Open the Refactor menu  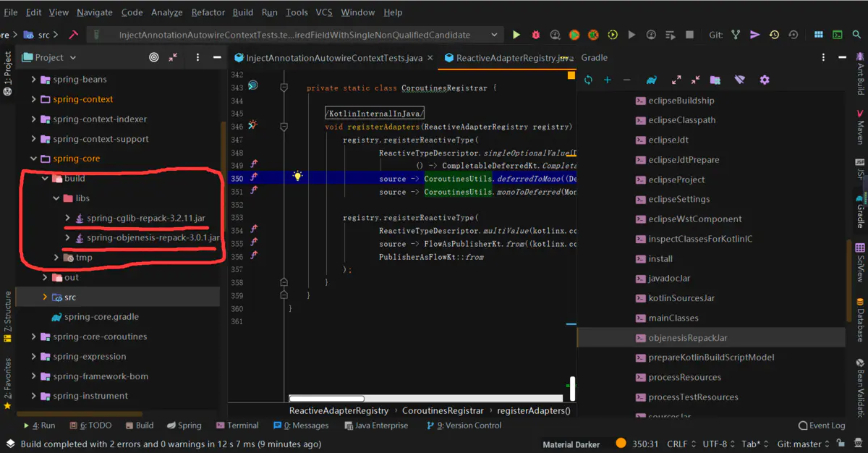point(208,12)
